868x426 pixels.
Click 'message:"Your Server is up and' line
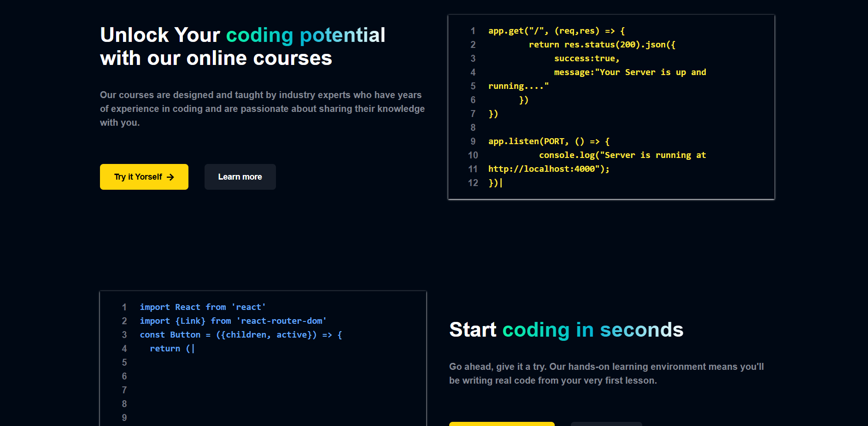pos(630,72)
